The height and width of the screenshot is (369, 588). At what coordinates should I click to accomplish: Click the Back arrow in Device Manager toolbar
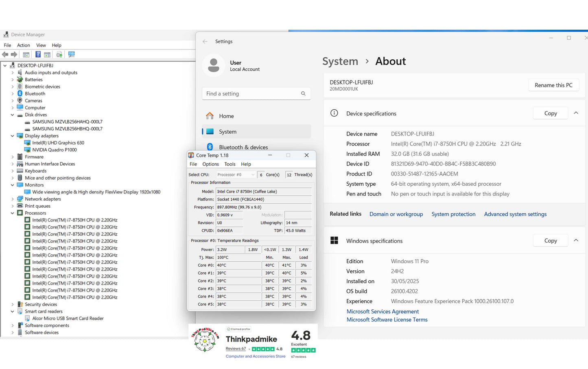point(5,54)
